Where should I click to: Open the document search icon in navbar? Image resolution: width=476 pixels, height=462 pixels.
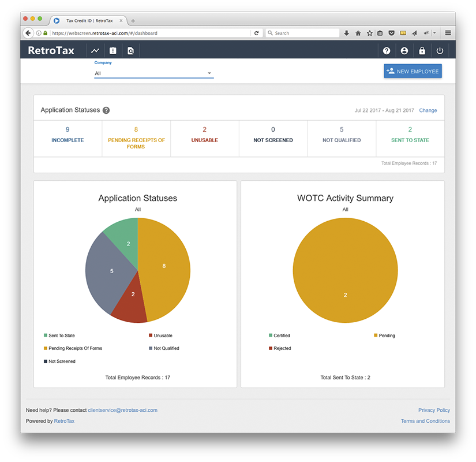[x=130, y=51]
